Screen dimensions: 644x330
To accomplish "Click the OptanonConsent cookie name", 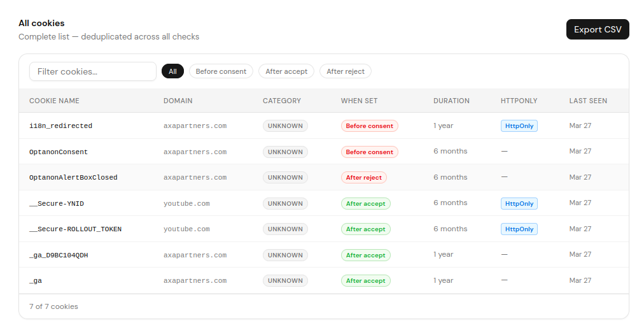I will [59, 152].
